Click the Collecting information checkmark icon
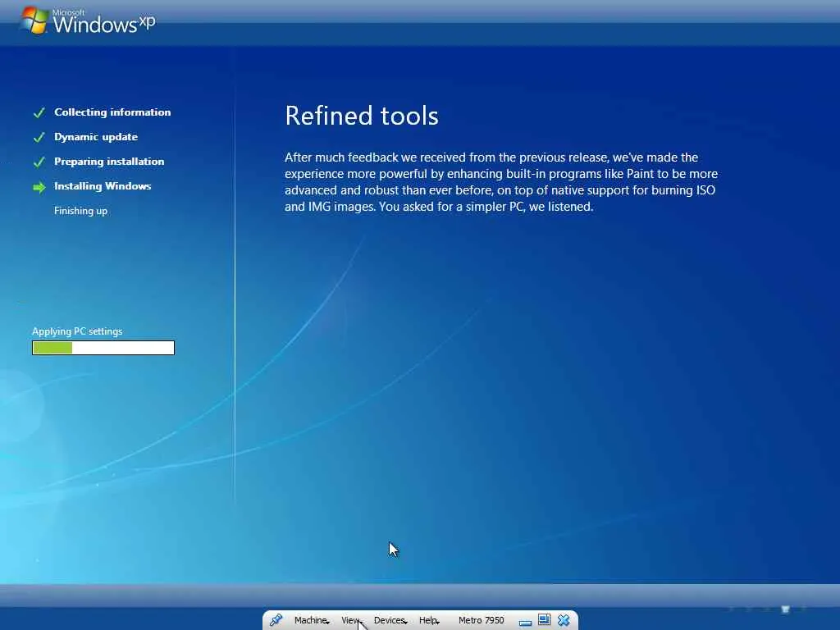Image resolution: width=840 pixels, height=630 pixels. pos(39,112)
